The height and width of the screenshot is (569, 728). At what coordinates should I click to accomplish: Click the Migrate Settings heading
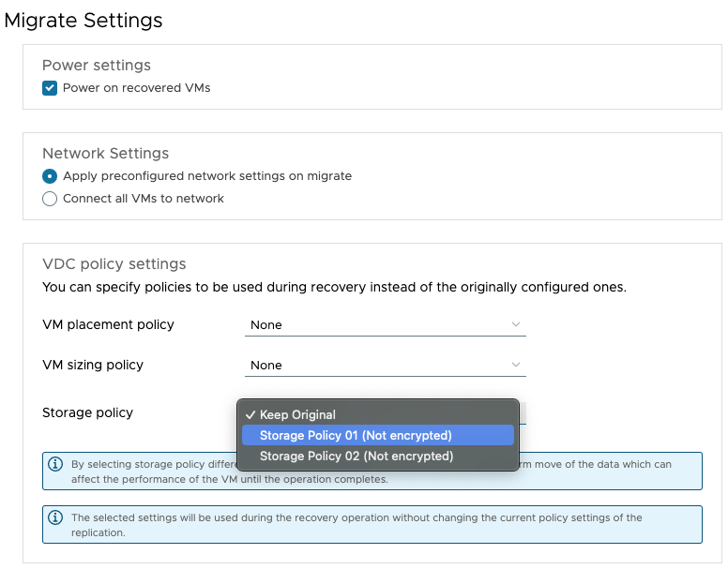tap(83, 21)
